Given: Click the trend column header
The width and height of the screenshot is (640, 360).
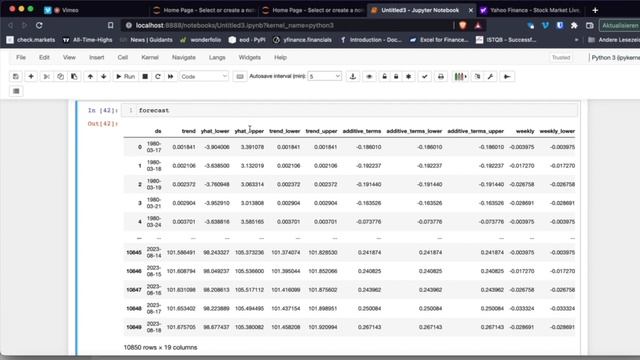Looking at the screenshot, I should (x=189, y=131).
